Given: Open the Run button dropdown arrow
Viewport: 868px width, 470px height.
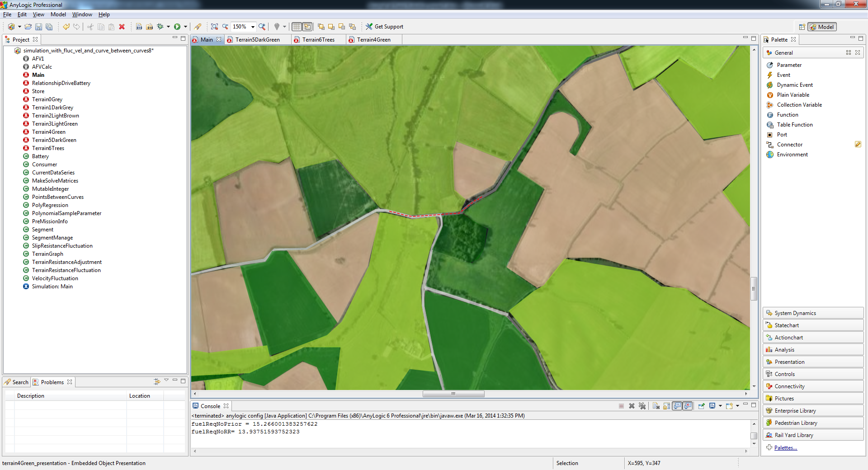Looking at the screenshot, I should pos(185,27).
